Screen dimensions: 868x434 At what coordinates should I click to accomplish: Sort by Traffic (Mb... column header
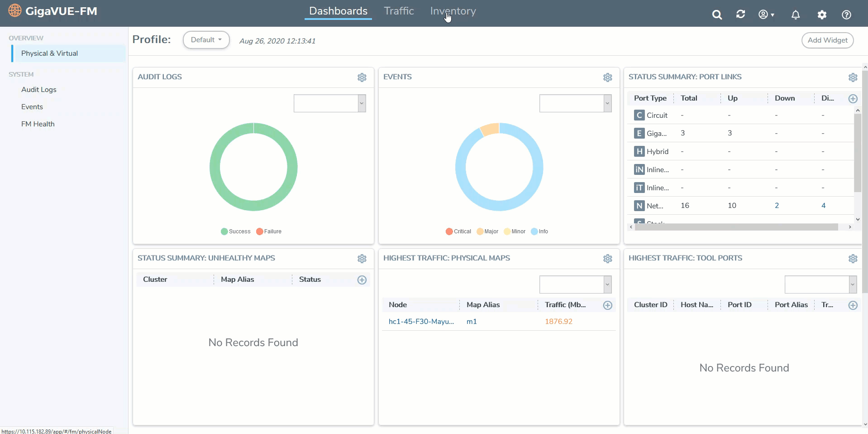565,305
